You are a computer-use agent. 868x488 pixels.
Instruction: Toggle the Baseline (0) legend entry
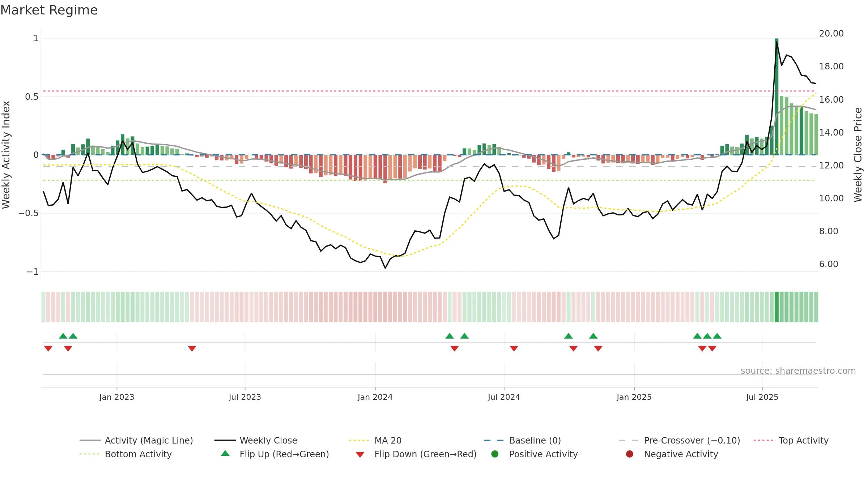[x=522, y=440]
